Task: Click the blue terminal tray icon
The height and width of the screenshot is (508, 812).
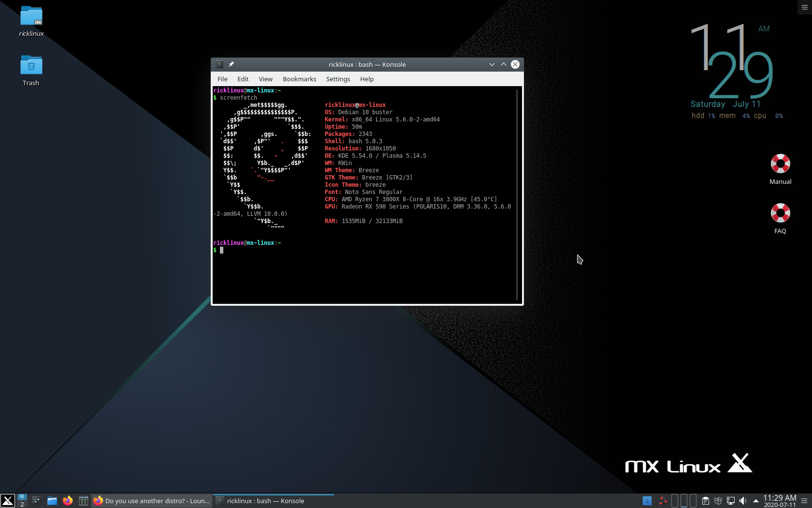Action: coord(647,501)
